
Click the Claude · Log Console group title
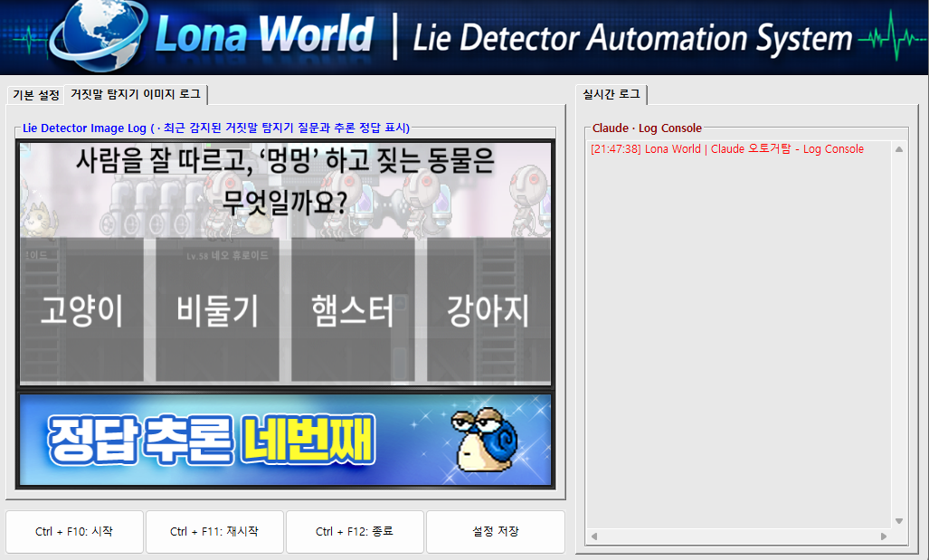(x=647, y=128)
